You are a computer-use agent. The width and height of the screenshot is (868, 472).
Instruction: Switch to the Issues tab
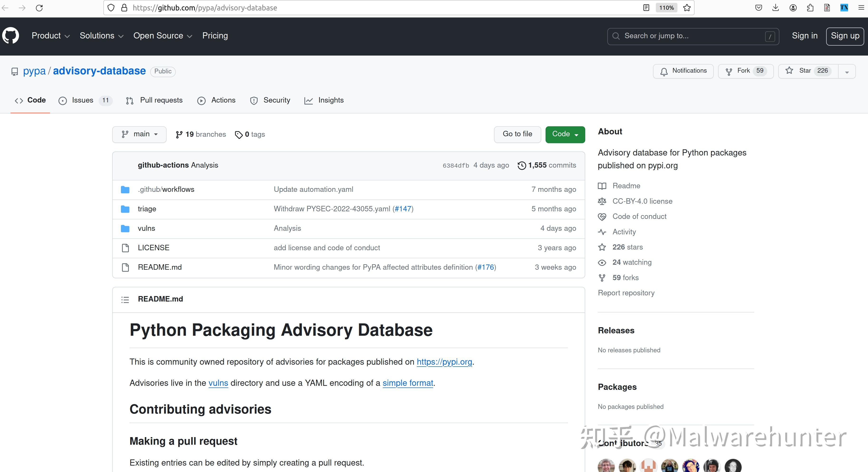coord(82,100)
